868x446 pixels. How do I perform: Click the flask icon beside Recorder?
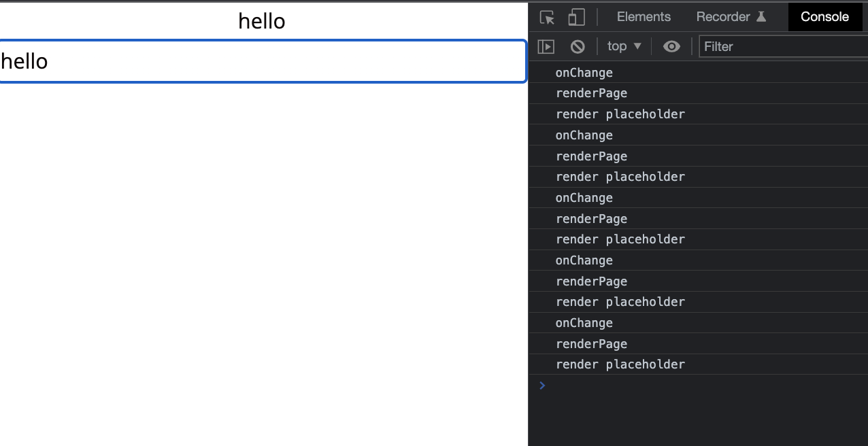[761, 17]
